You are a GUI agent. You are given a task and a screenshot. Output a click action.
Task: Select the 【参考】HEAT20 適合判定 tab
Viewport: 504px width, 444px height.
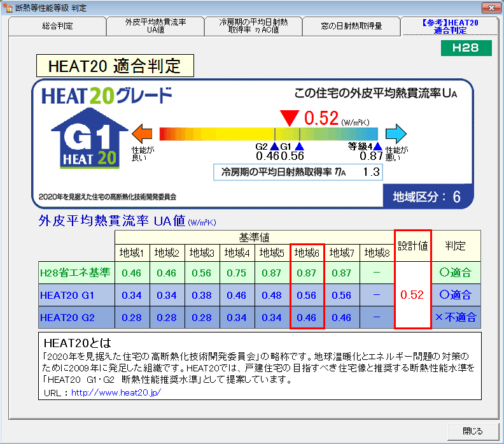[450, 26]
